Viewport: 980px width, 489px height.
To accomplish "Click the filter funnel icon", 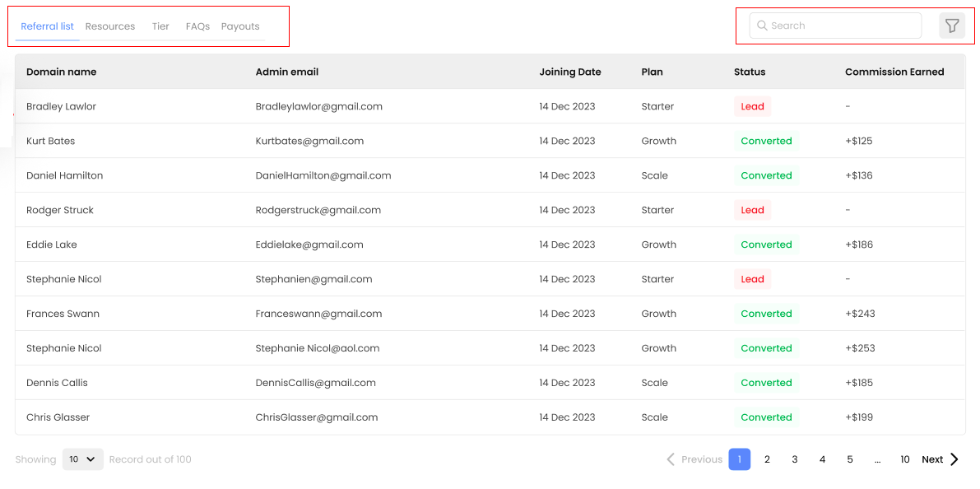I will (952, 26).
